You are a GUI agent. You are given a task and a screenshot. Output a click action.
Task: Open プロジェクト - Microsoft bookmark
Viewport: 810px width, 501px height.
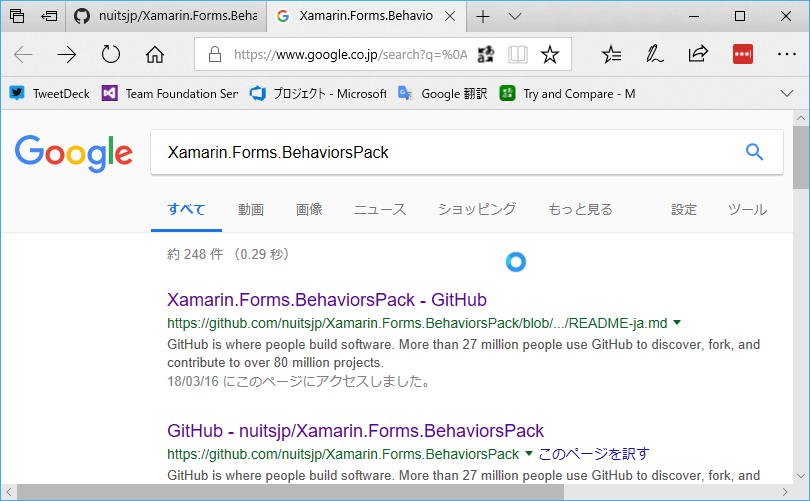click(318, 93)
